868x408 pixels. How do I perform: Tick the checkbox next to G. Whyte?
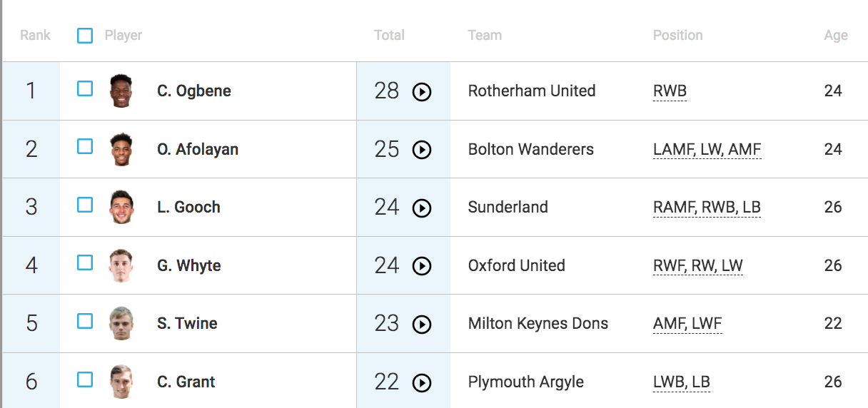85,262
